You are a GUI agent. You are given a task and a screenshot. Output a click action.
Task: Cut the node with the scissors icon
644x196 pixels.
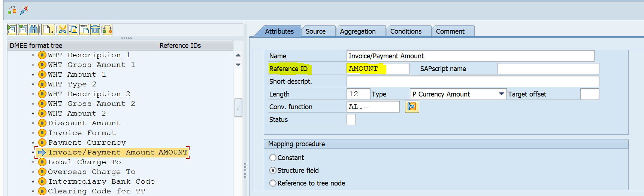pyautogui.click(x=63, y=30)
